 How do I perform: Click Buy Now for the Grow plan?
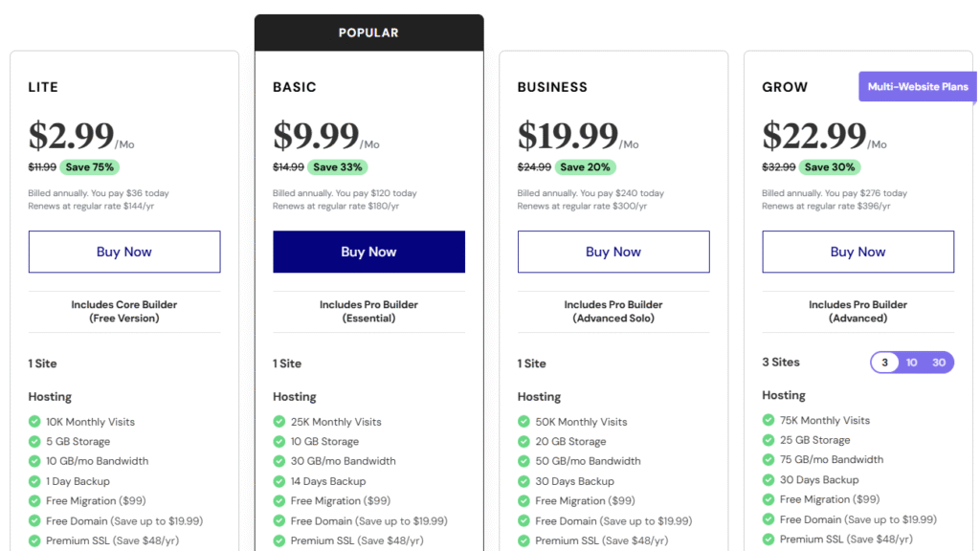pyautogui.click(x=858, y=252)
